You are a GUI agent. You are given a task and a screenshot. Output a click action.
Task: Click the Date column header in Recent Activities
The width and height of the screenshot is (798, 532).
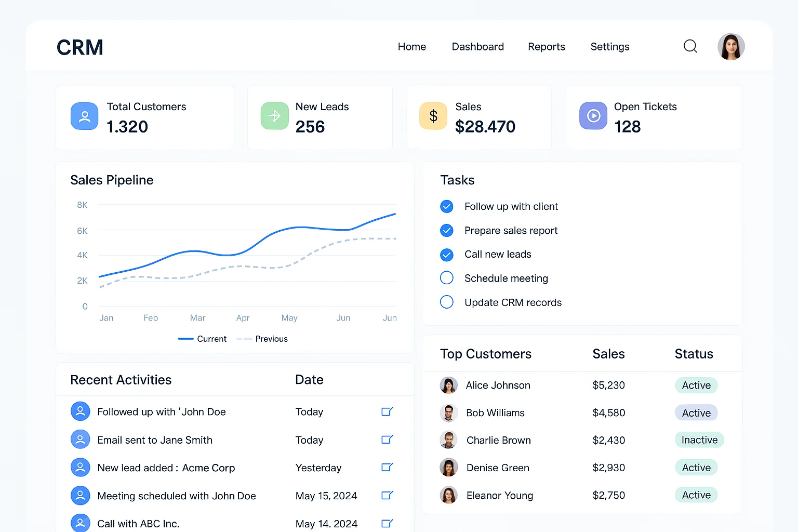[x=309, y=380]
